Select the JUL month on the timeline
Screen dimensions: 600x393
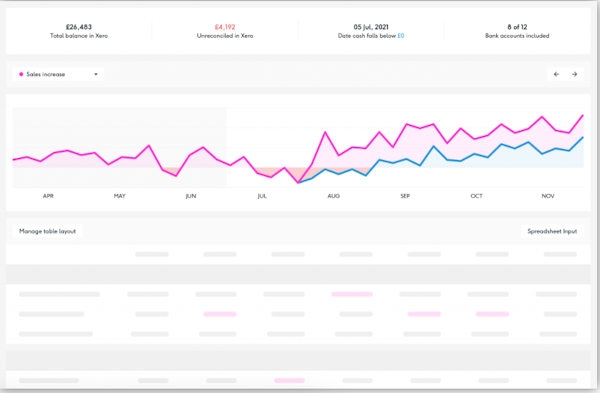point(262,196)
